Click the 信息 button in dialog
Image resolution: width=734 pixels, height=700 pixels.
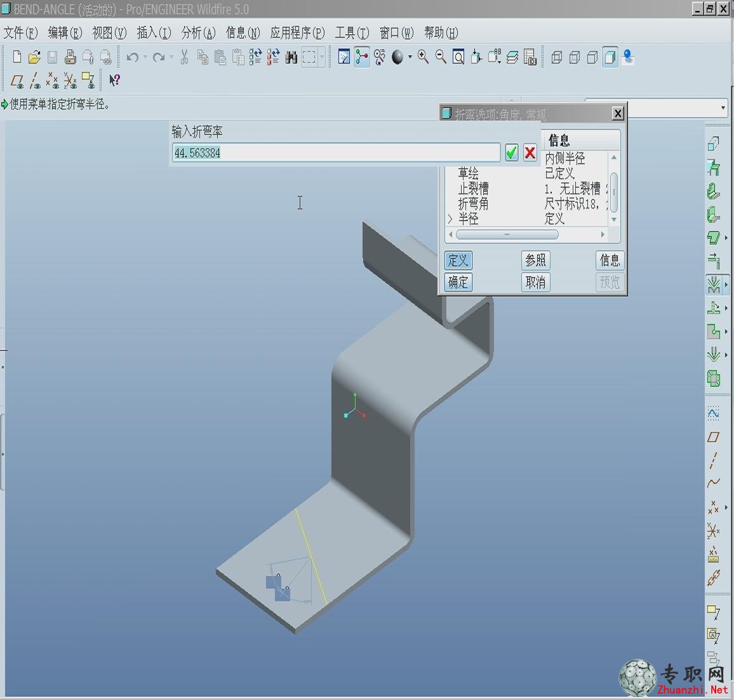(x=610, y=260)
